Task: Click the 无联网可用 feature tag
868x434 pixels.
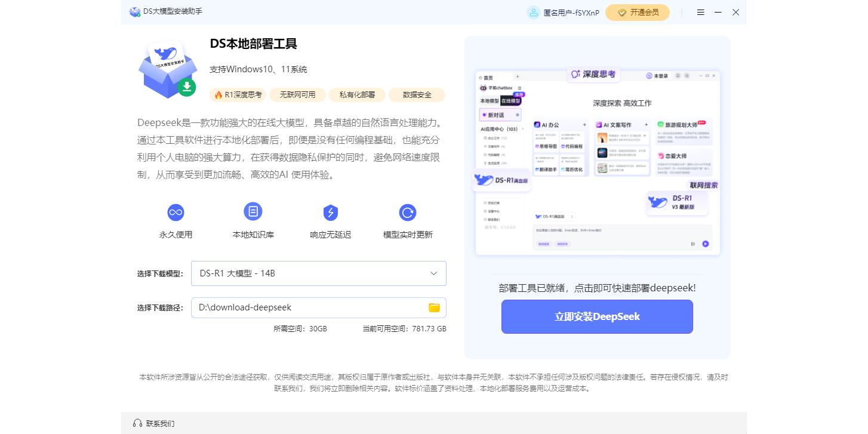Action: [x=297, y=94]
